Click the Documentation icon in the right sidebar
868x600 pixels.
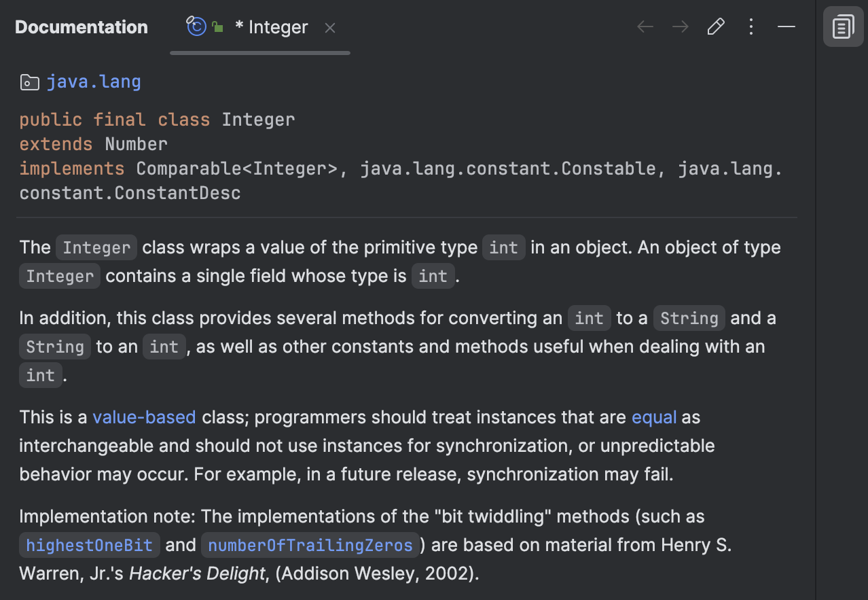coord(843,27)
